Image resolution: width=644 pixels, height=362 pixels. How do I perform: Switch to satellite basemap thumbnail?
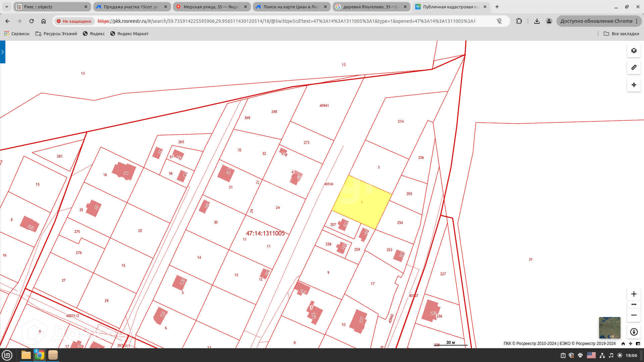click(609, 327)
